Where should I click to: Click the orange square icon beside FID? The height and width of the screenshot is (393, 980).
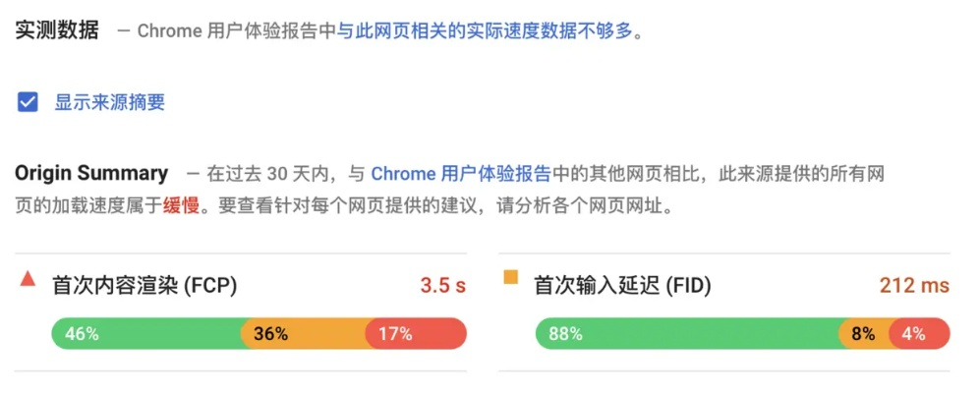pyautogui.click(x=510, y=278)
